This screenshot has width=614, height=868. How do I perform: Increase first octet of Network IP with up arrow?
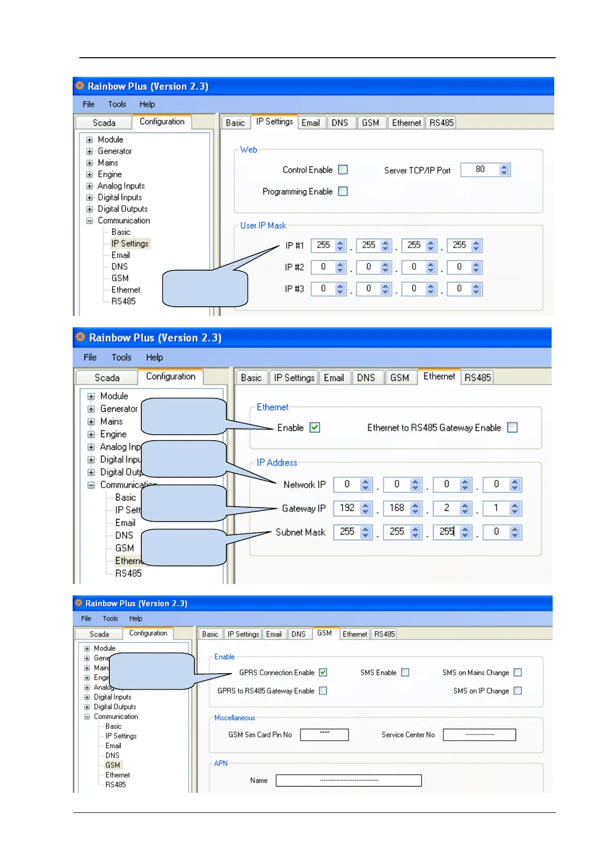click(x=366, y=481)
